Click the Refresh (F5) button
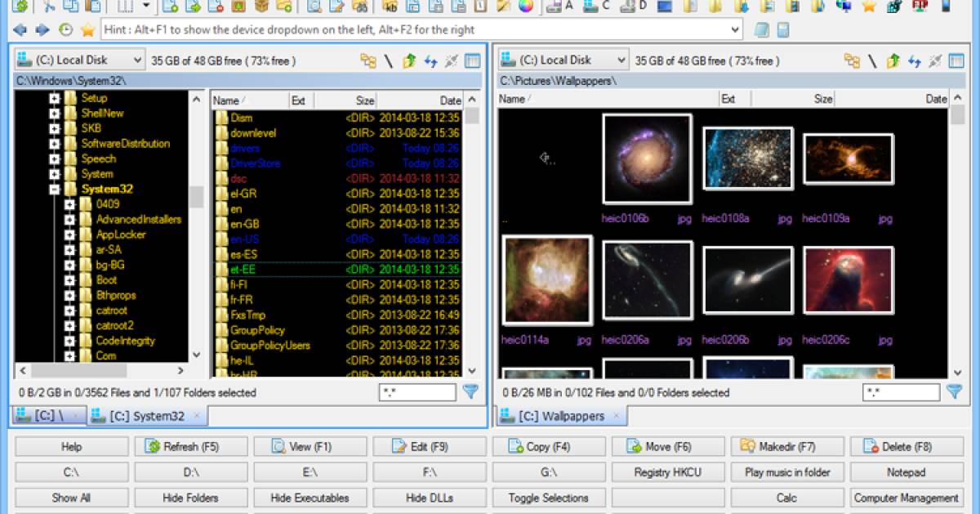980x514 pixels. click(x=191, y=447)
